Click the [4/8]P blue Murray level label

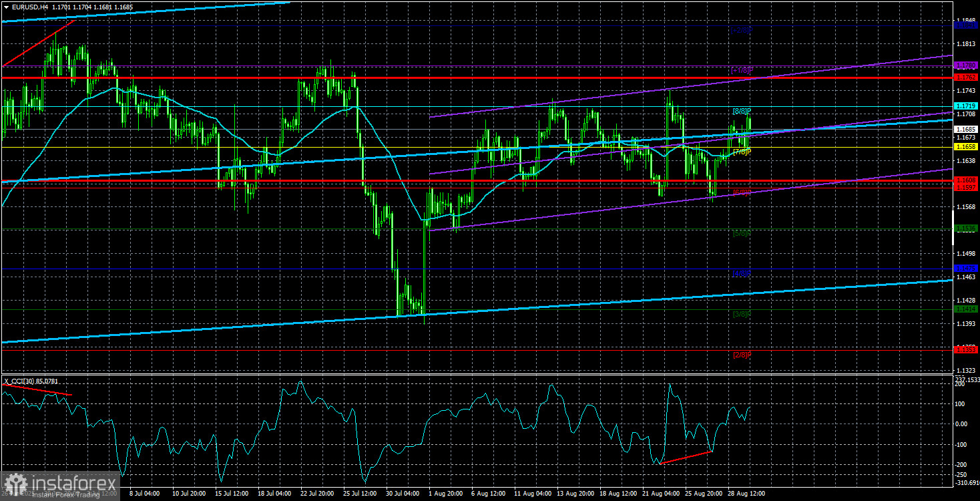coord(742,273)
